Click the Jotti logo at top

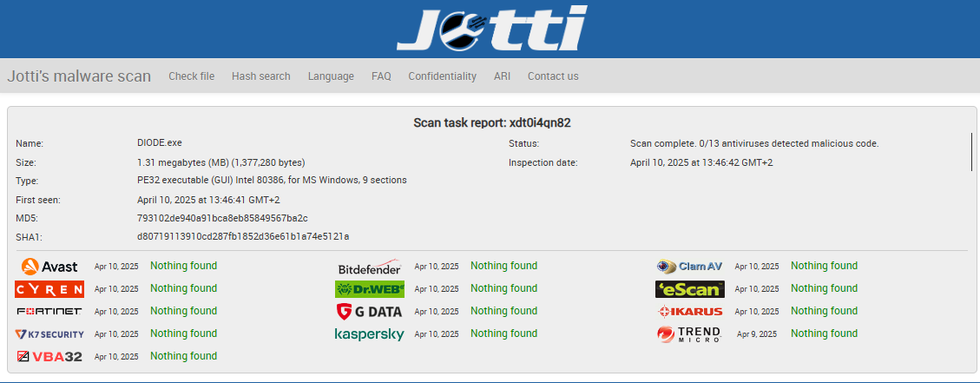click(x=492, y=28)
